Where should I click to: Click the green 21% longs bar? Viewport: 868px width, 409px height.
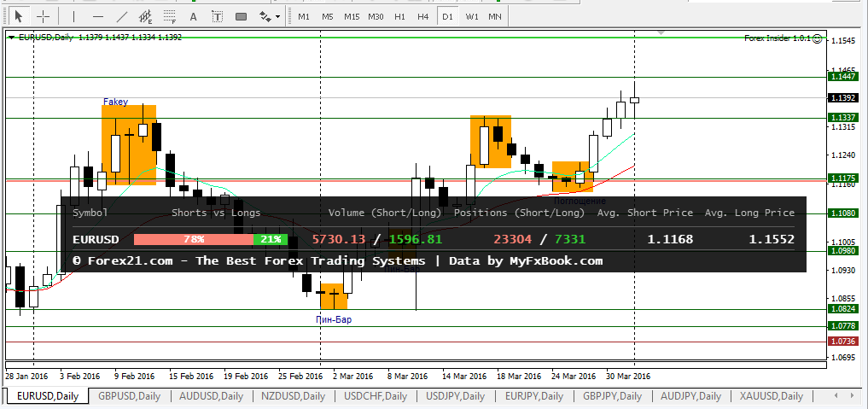coord(271,240)
